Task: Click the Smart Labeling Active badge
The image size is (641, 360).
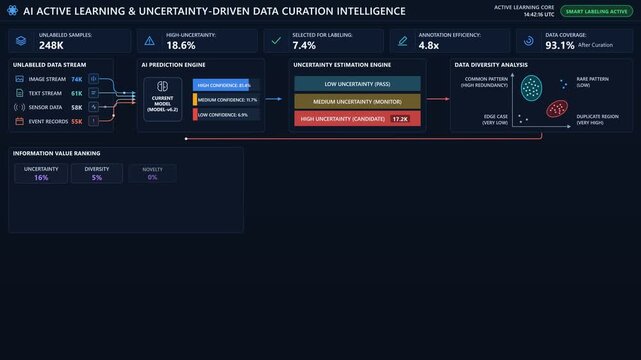Action: (596, 11)
